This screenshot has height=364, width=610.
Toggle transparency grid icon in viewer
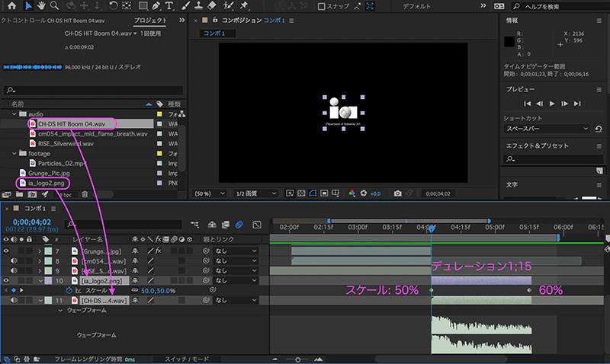[301, 193]
